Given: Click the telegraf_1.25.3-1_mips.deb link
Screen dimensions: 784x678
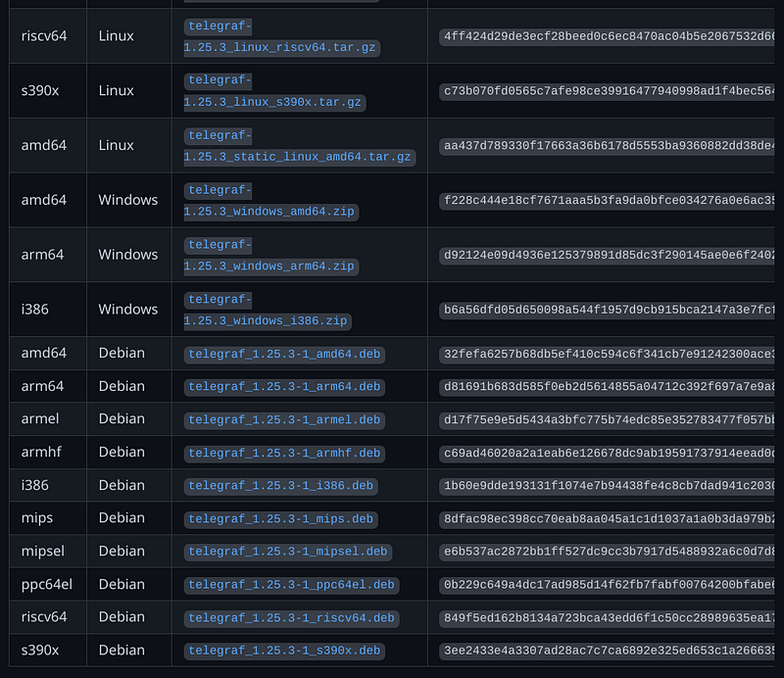Looking at the screenshot, I should click(280, 518).
